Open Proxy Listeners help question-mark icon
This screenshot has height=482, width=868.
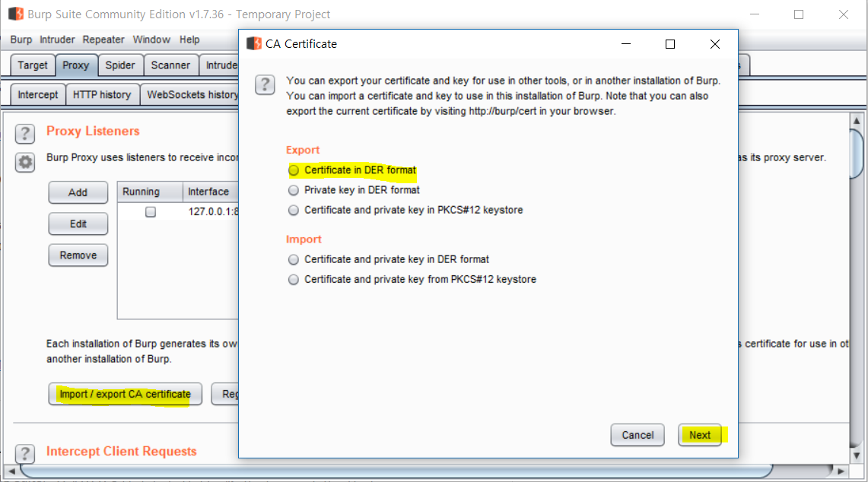[x=25, y=133]
